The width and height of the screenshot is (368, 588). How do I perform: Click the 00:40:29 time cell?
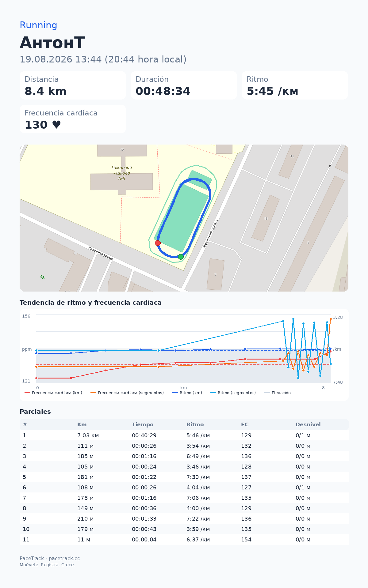(x=144, y=435)
